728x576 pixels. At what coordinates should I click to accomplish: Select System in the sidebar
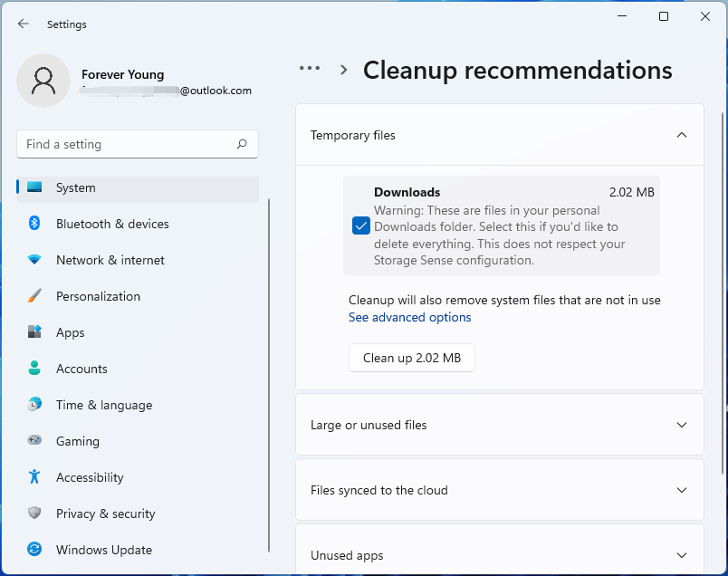point(75,187)
